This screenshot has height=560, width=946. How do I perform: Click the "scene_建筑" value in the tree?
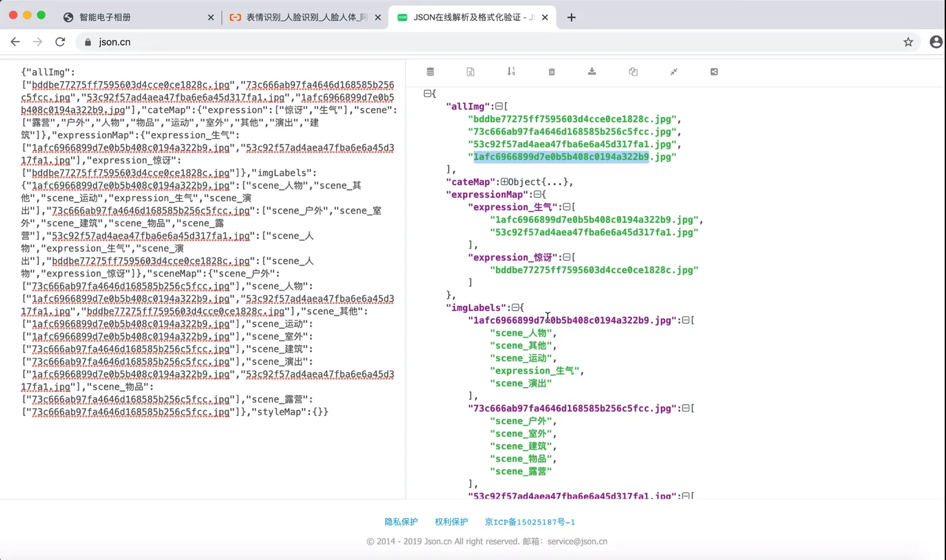click(521, 447)
